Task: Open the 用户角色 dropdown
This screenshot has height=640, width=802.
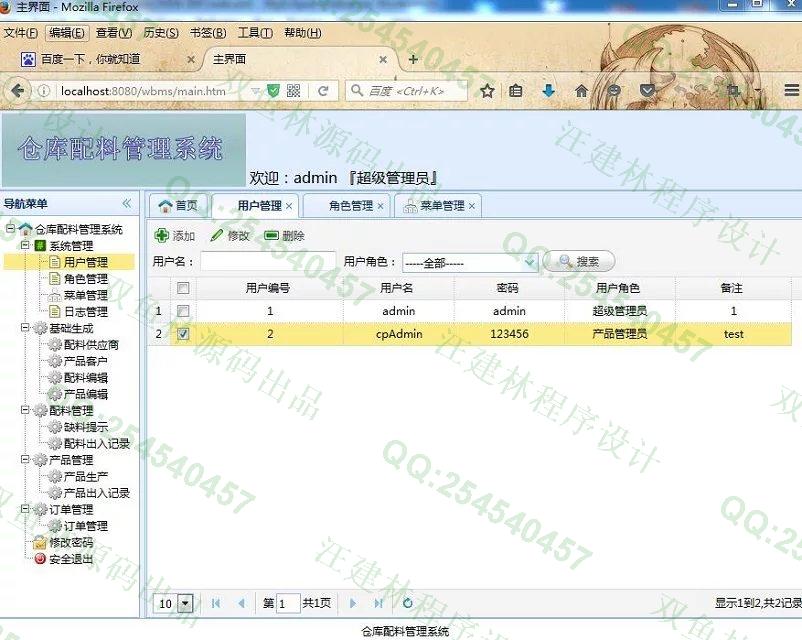Action: (530, 262)
